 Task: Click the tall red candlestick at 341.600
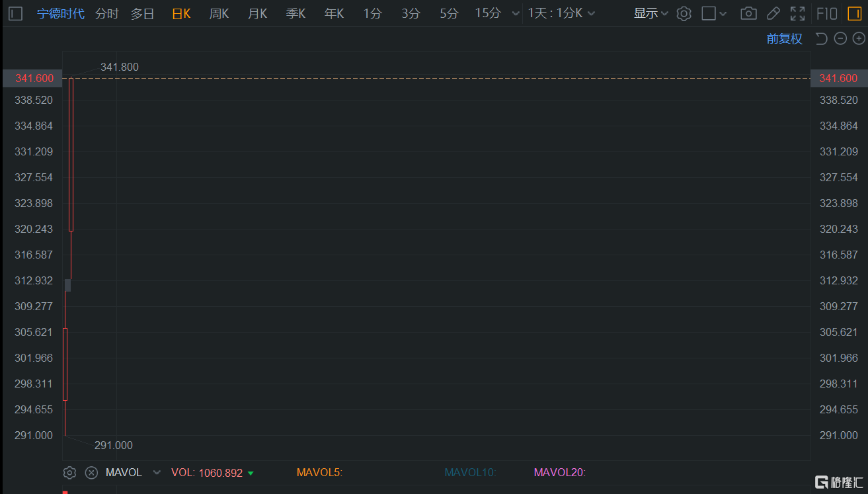pos(71,155)
